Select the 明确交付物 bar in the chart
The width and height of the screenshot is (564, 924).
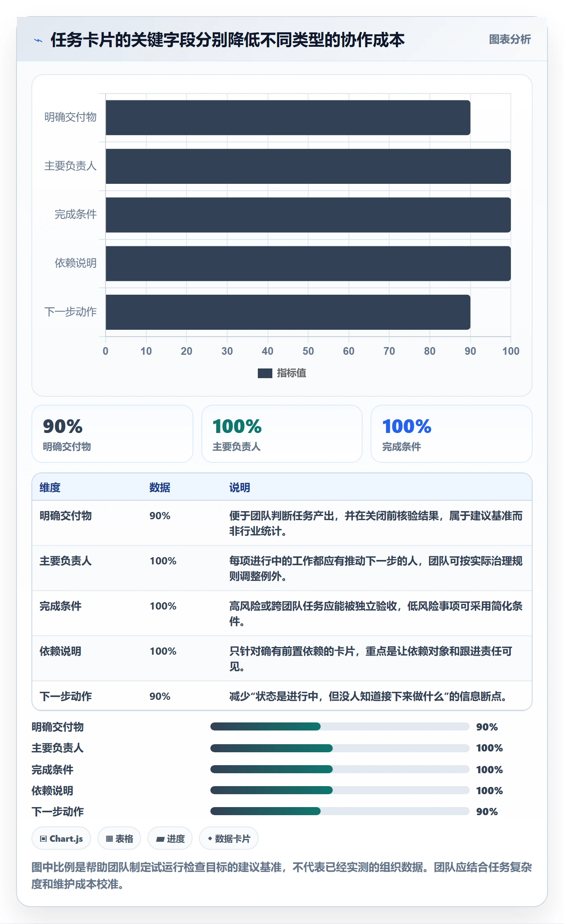288,118
